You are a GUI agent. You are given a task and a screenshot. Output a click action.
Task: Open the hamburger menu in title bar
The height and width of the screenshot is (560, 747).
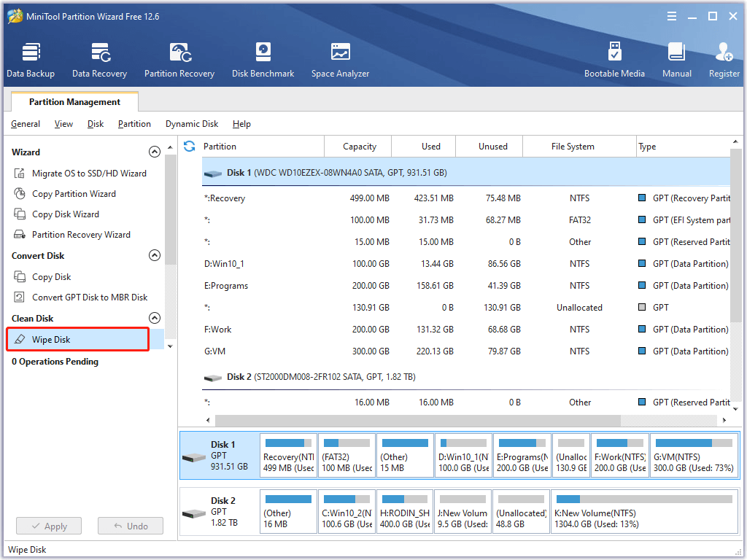tap(672, 16)
